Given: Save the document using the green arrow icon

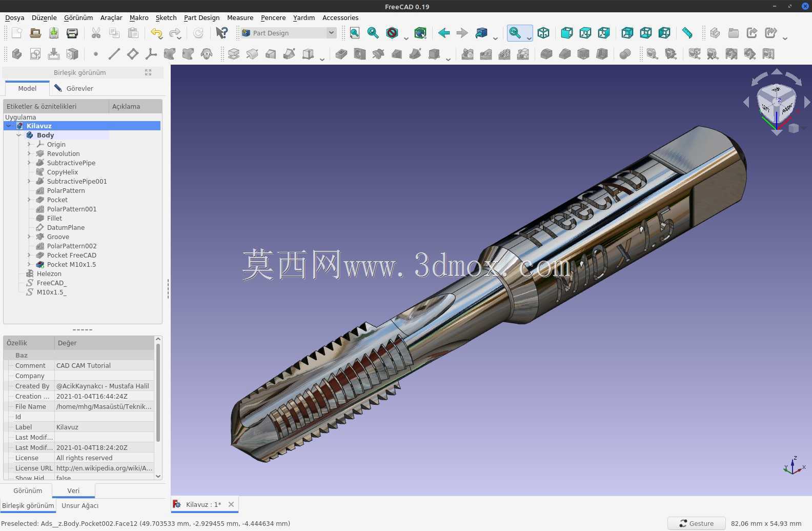Looking at the screenshot, I should (x=54, y=33).
